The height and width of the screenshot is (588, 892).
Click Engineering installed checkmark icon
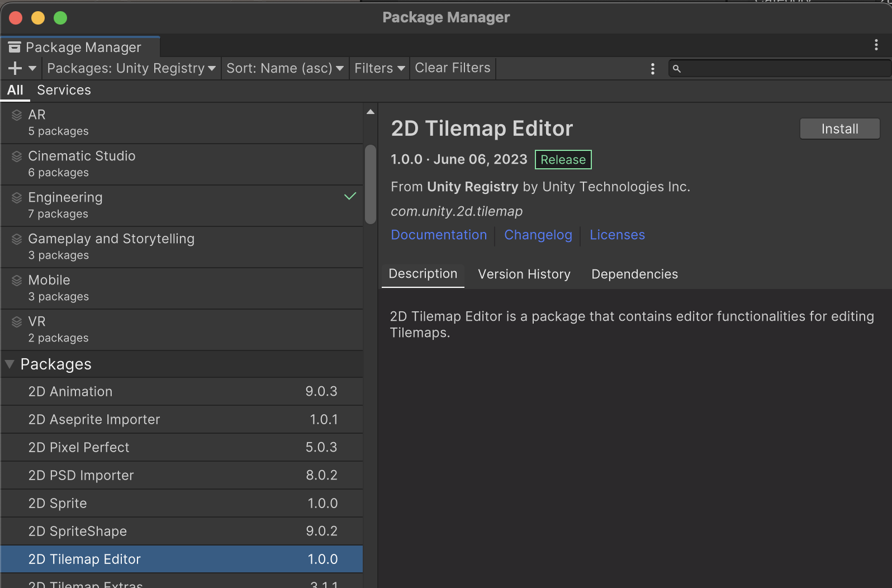[350, 196]
